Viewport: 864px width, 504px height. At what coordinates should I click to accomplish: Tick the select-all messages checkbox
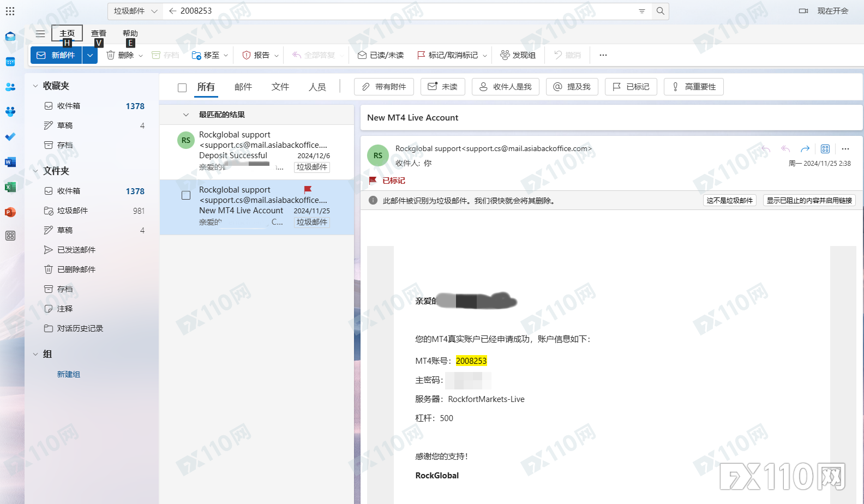182,87
